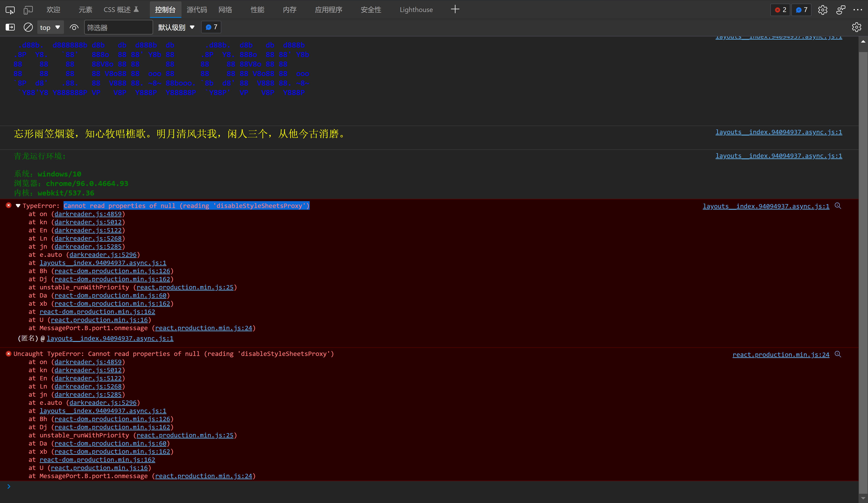Image resolution: width=868 pixels, height=503 pixels.
Task: Create a live expression with the eye icon
Action: click(74, 27)
